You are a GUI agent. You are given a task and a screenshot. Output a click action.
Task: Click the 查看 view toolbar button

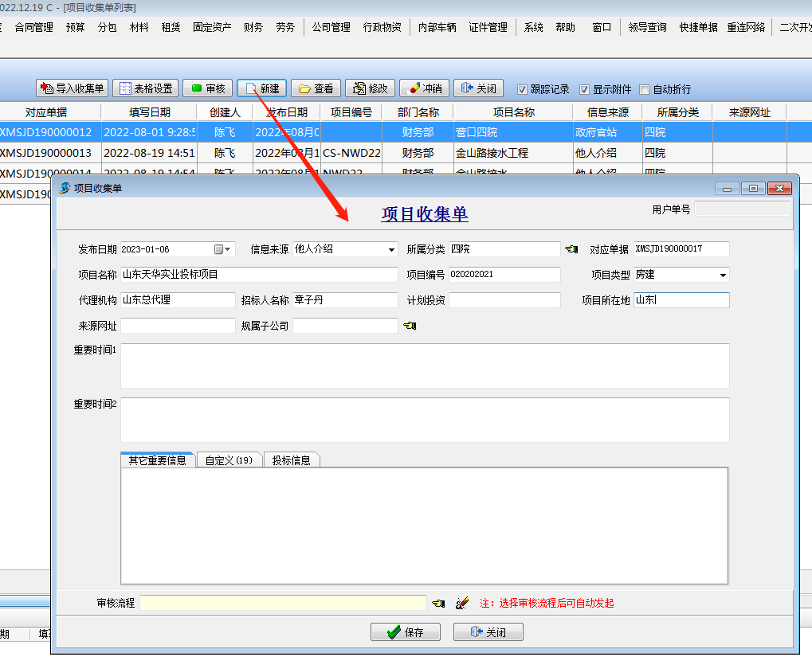(x=316, y=88)
